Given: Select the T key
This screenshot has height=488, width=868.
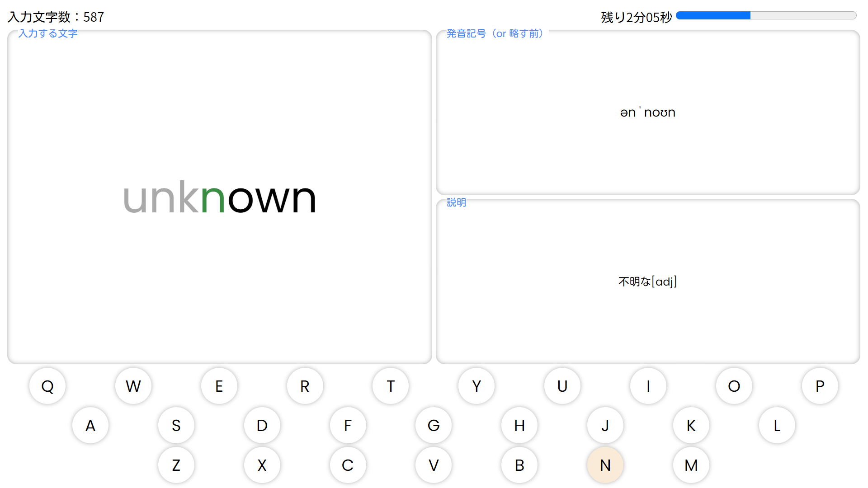Looking at the screenshot, I should coord(391,386).
